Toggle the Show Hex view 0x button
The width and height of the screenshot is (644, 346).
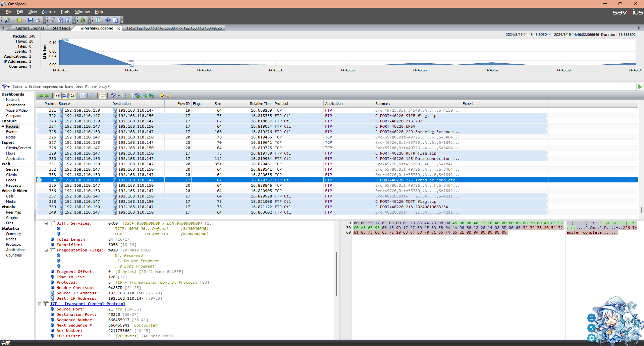[x=72, y=96]
